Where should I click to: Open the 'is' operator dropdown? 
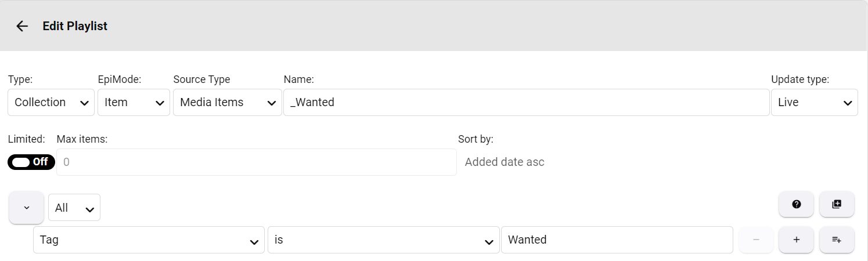[383, 240]
